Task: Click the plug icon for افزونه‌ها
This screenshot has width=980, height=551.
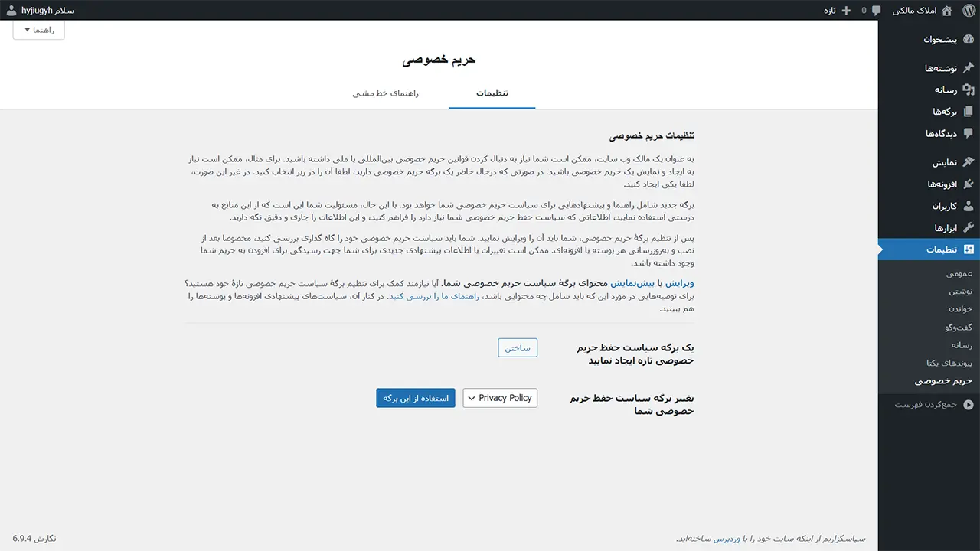Action: click(x=968, y=184)
